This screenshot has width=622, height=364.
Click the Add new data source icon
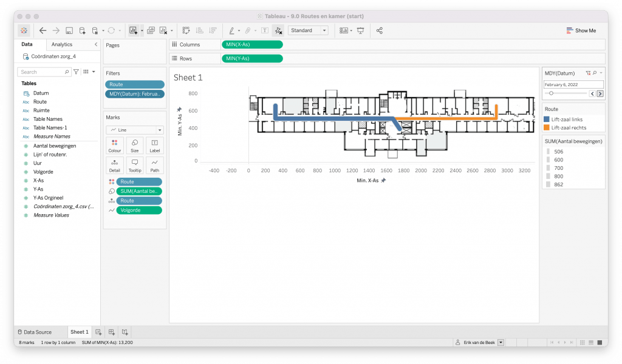(82, 30)
